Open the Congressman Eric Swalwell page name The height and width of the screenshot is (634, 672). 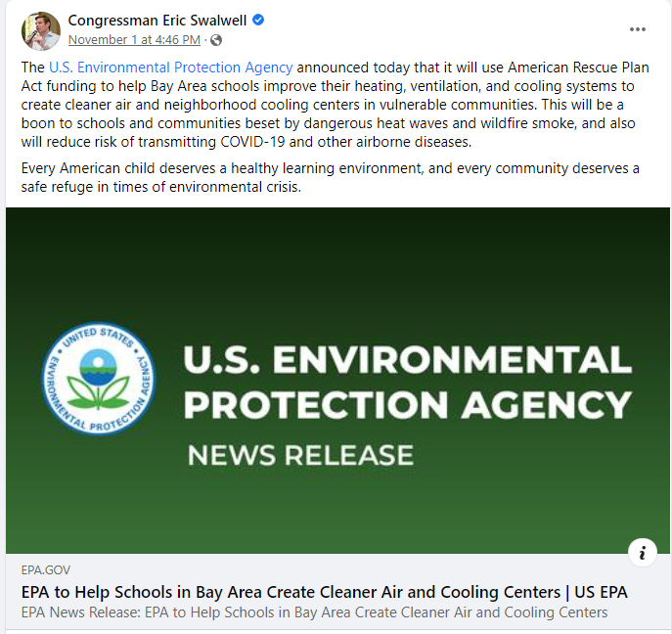pos(158,21)
